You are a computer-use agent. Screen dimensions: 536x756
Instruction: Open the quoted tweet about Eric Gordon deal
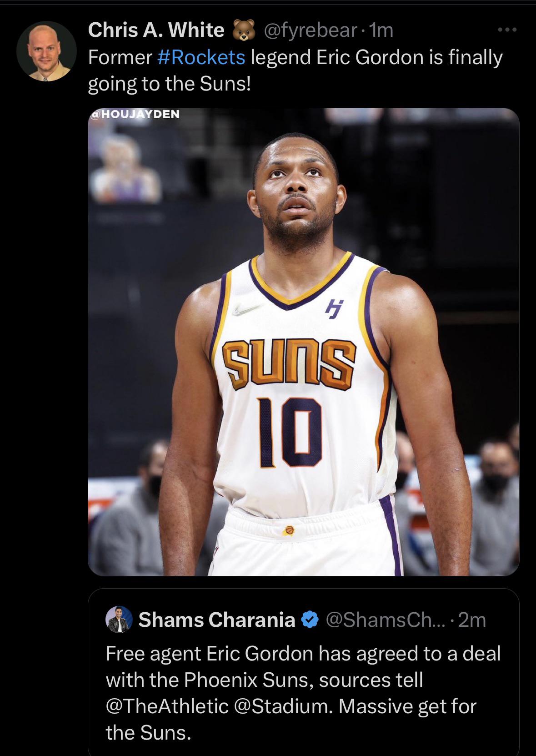[303, 672]
